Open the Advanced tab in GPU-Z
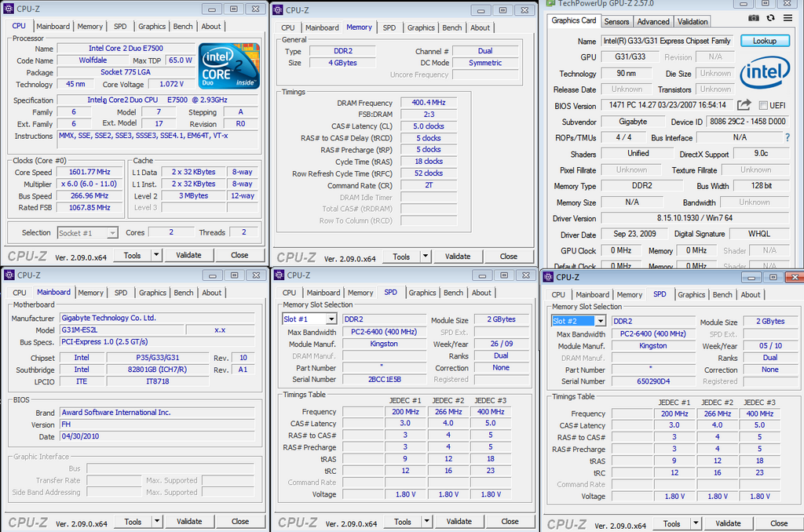 click(x=652, y=21)
